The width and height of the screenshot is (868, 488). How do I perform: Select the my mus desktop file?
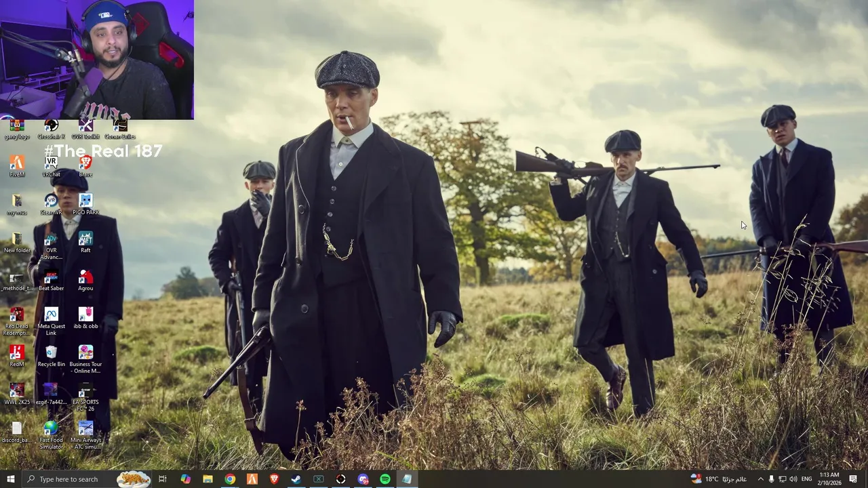click(17, 204)
